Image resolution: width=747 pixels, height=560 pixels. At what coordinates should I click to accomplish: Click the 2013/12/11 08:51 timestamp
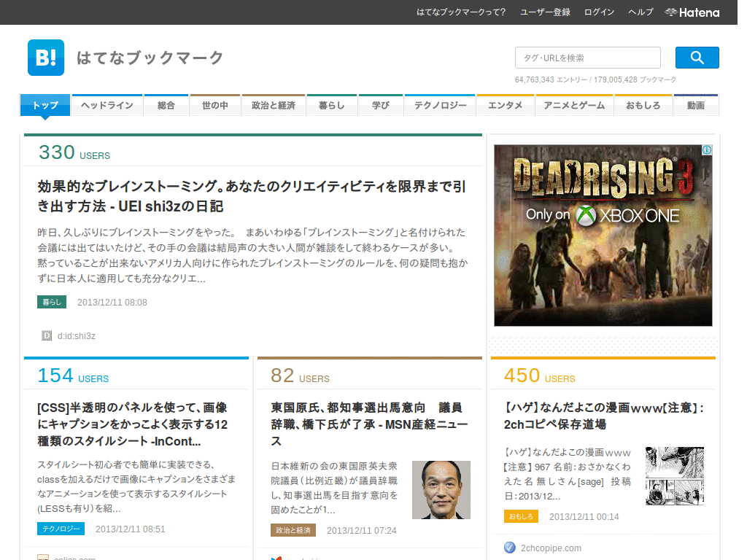[x=131, y=529]
